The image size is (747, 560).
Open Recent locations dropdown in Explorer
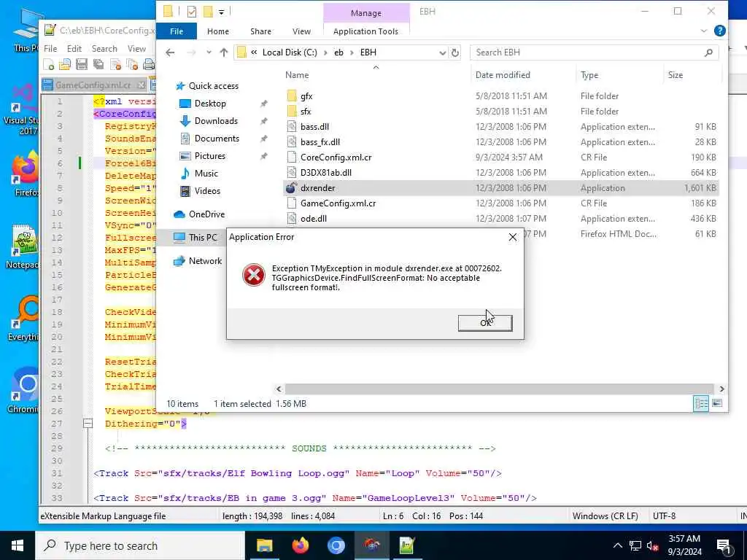209,52
